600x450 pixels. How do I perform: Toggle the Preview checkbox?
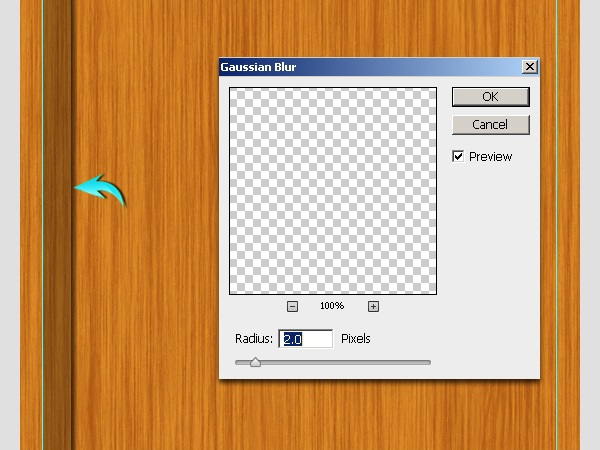point(458,156)
